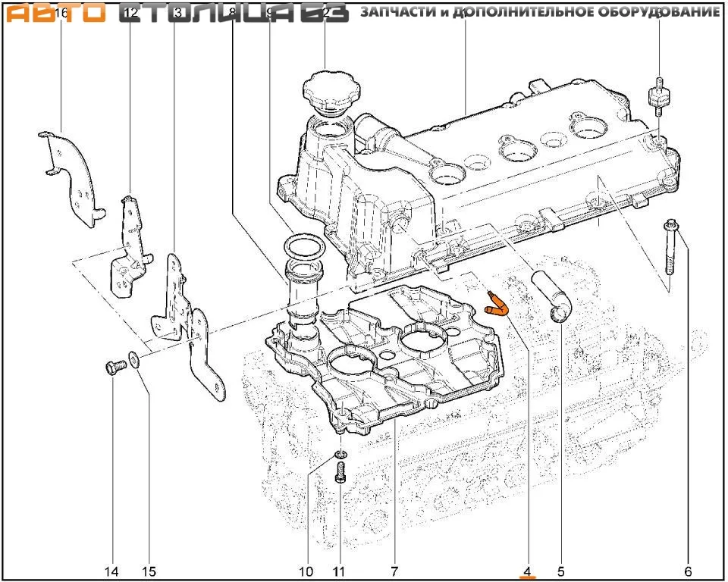Click part number 11 label
728x582 pixels.
(x=338, y=571)
